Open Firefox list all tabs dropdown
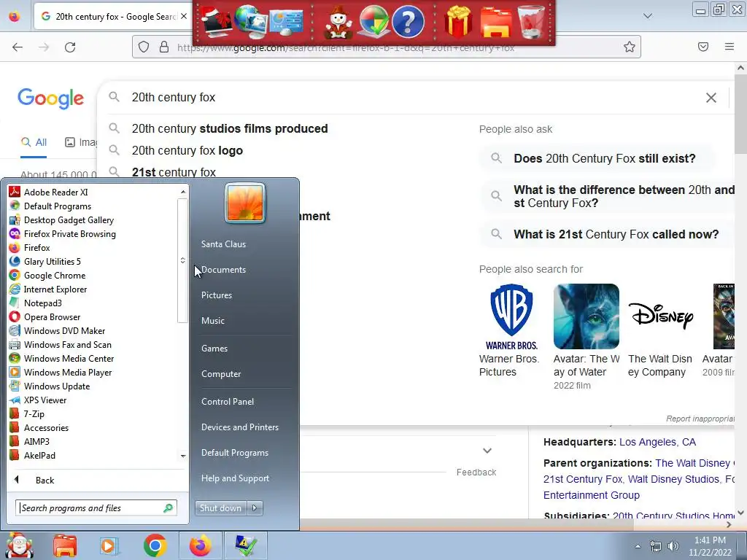The width and height of the screenshot is (747, 560). pyautogui.click(x=648, y=16)
